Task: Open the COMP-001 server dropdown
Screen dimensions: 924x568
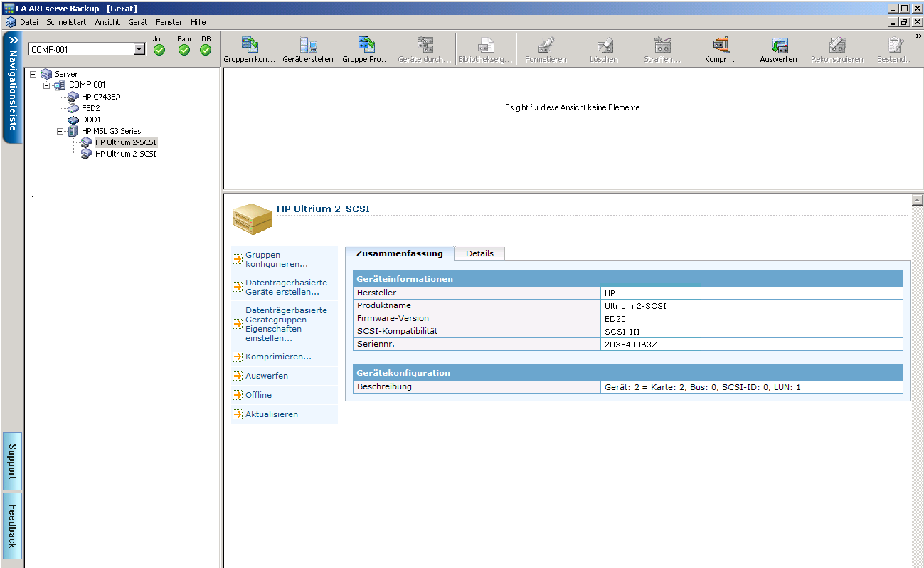Action: [139, 50]
